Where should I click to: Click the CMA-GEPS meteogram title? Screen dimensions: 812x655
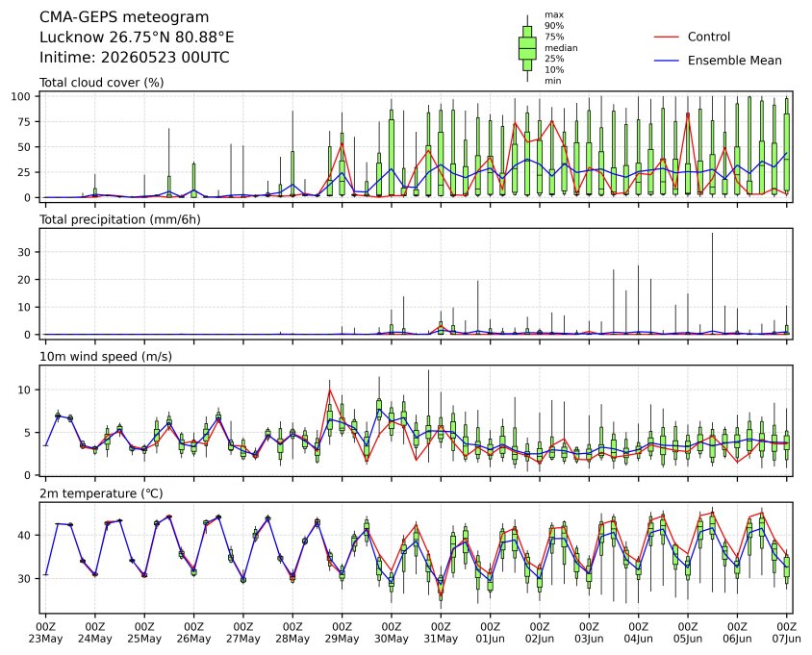click(x=124, y=17)
